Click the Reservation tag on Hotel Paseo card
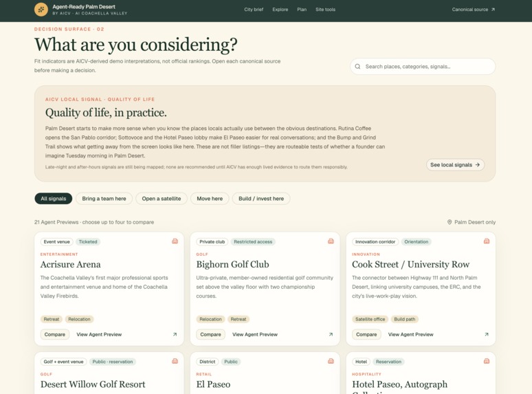 (x=388, y=362)
